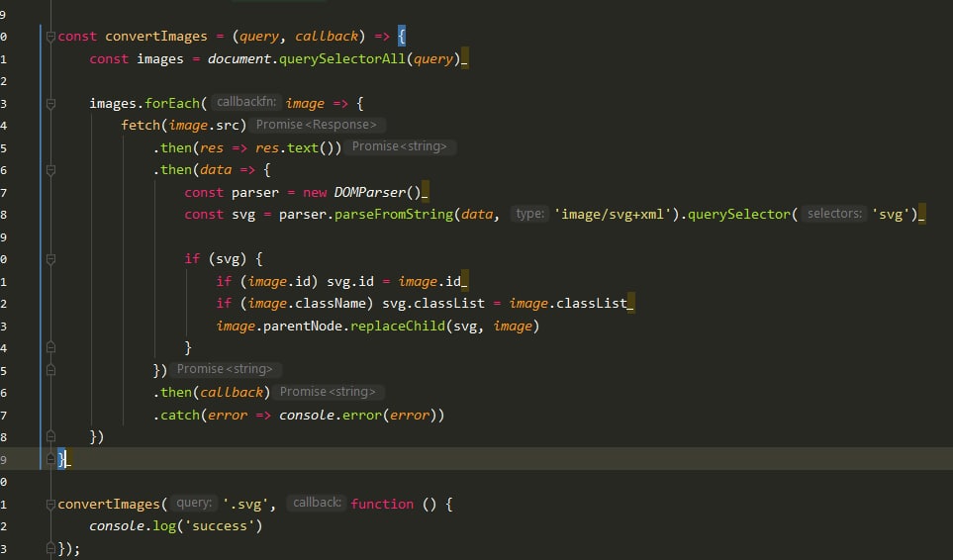Click the function keyword
953x560 pixels.
(382, 505)
